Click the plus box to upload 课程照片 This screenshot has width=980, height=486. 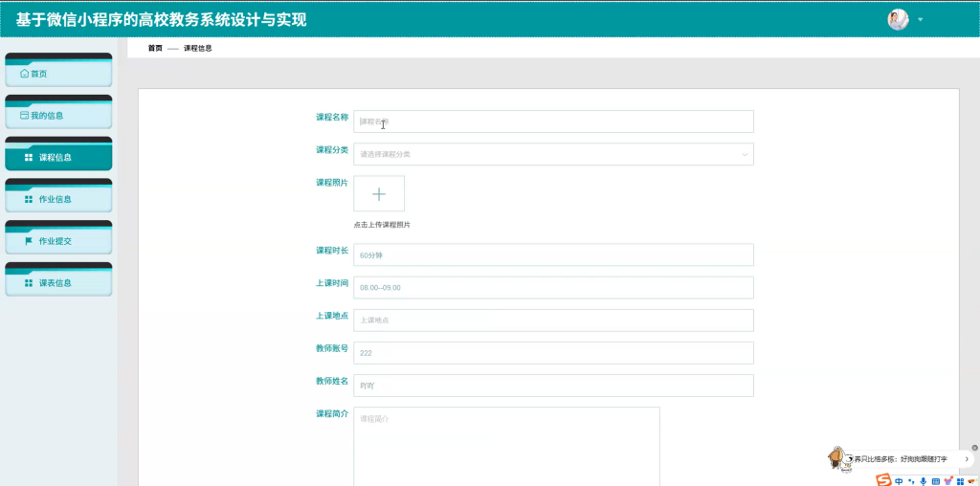click(x=379, y=193)
